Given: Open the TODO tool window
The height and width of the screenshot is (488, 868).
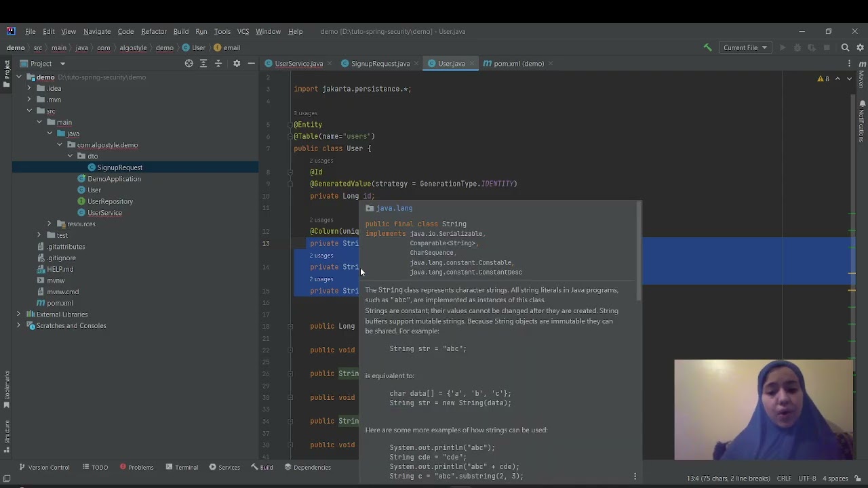Looking at the screenshot, I should [x=95, y=468].
